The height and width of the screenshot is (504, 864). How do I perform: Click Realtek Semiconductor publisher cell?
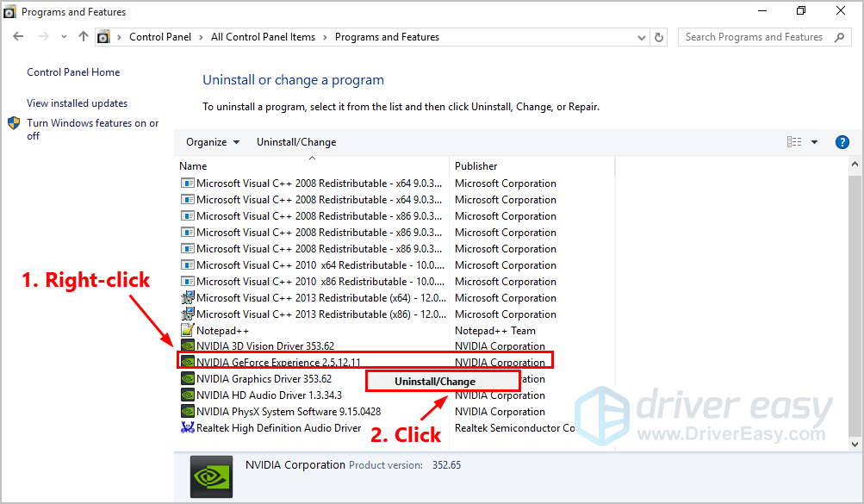514,428
